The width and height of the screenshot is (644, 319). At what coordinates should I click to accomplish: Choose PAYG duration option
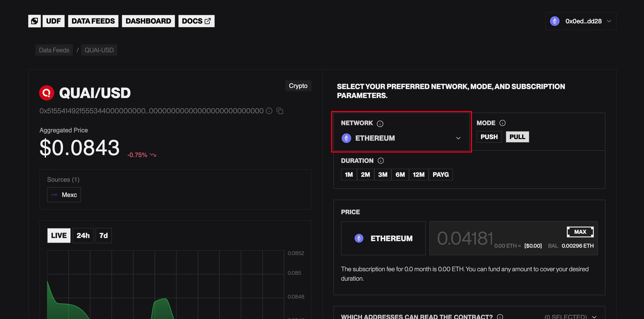click(x=440, y=175)
